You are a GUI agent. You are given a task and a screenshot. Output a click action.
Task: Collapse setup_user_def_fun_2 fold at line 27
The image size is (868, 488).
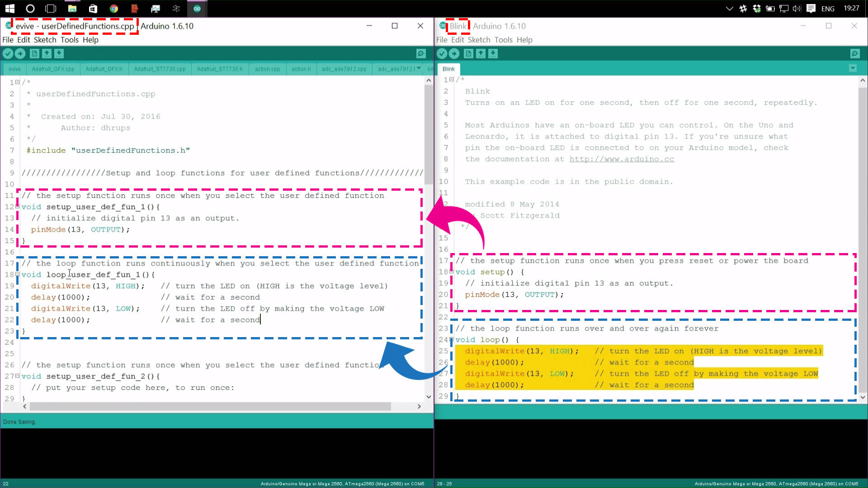[x=18, y=375]
